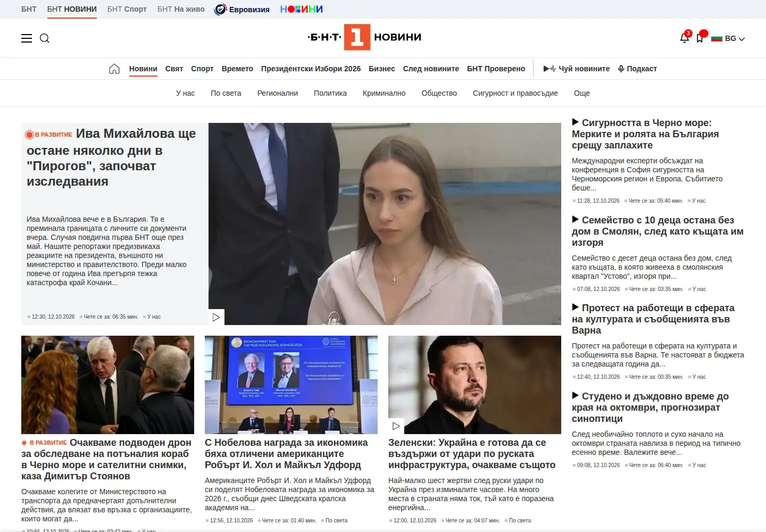The image size is (766, 532).
Task: Open the Евровизия link
Action: pyautogui.click(x=242, y=9)
